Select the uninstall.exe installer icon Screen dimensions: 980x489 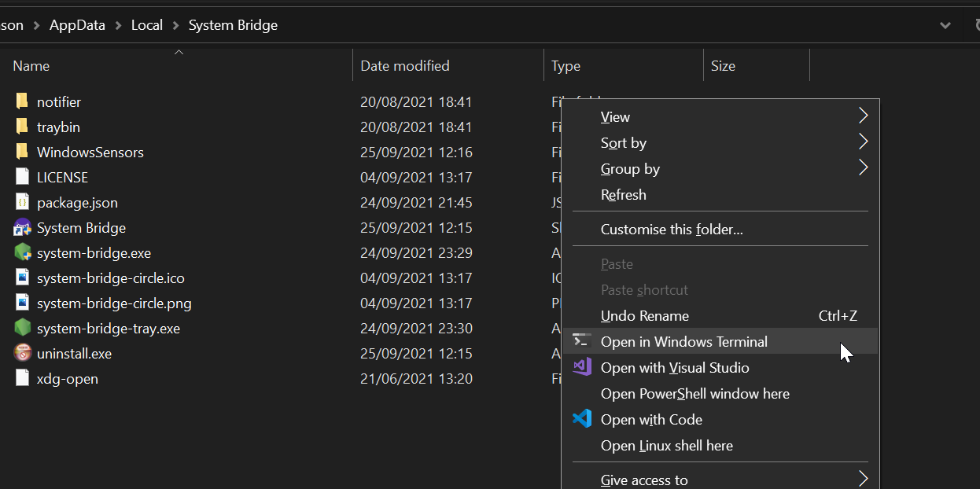point(22,353)
